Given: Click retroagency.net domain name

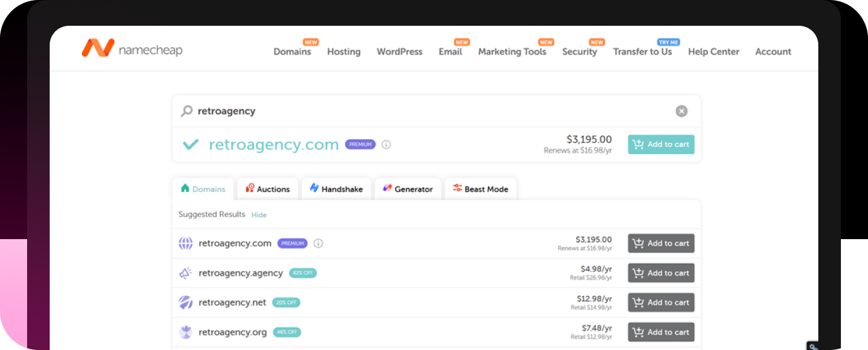Looking at the screenshot, I should 232,302.
